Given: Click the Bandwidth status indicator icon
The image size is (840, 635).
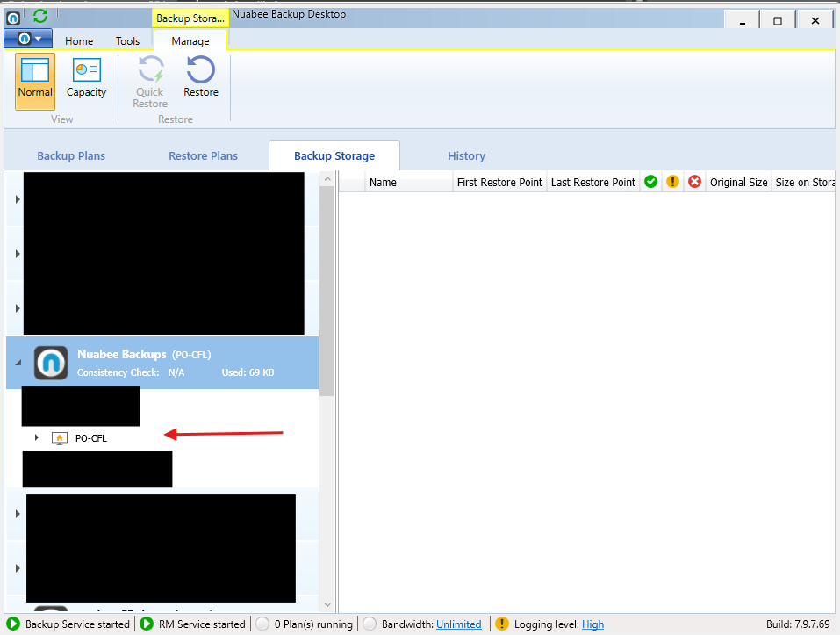Looking at the screenshot, I should [x=370, y=624].
